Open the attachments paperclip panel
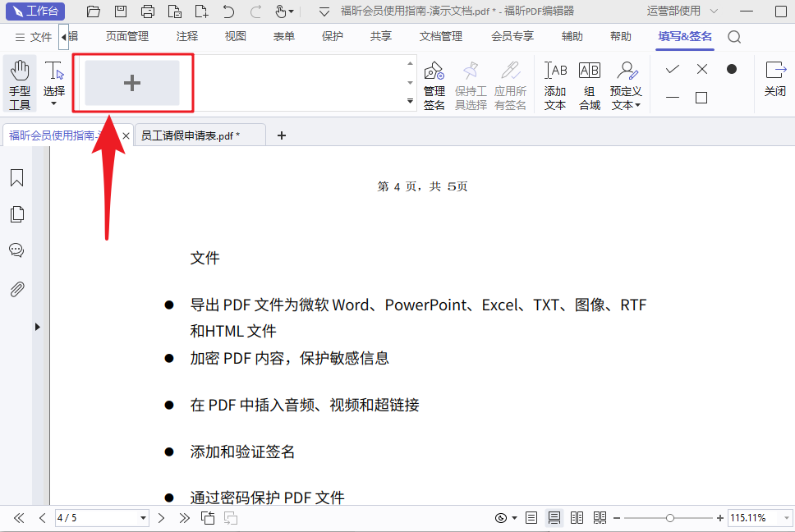The width and height of the screenshot is (795, 532). [x=16, y=289]
